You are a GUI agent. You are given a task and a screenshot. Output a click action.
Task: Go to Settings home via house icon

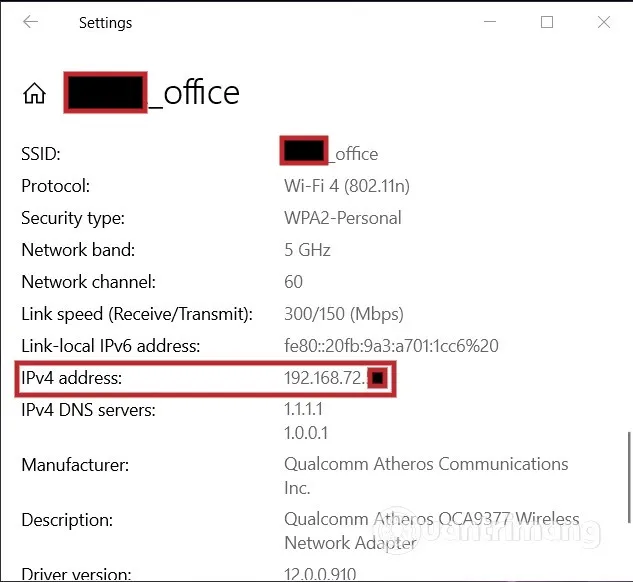pyautogui.click(x=35, y=94)
